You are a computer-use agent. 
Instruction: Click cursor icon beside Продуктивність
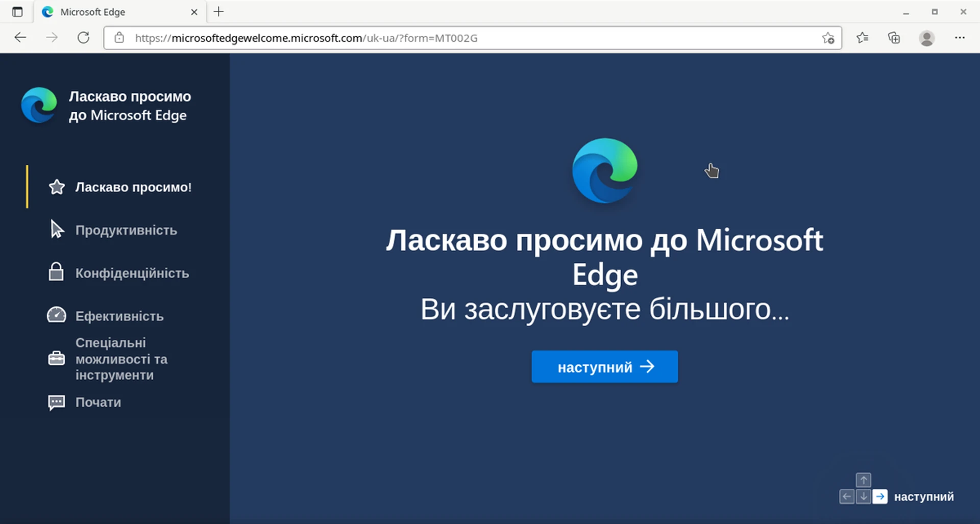coord(57,230)
